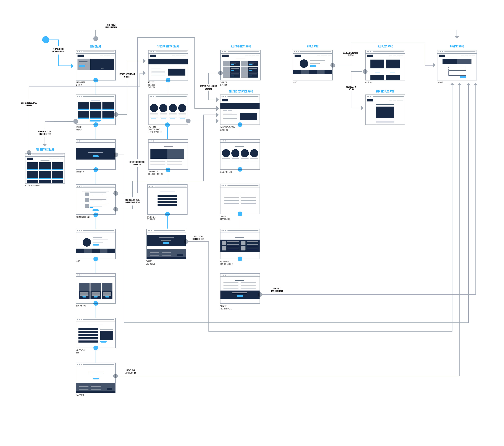Select the Service/Treatment Overview wireframe
This screenshot has width=504, height=446.
pos(168,65)
